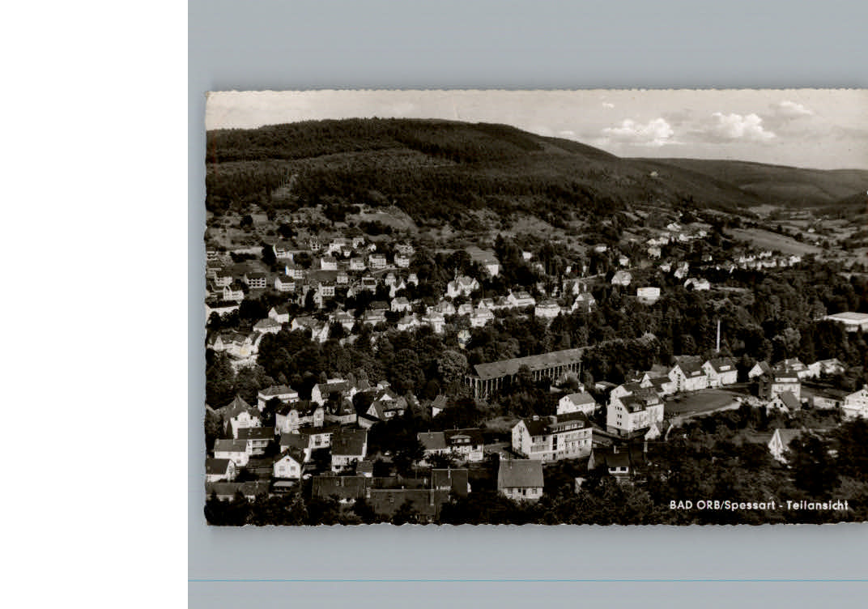Click the large white multi-storey building with balconies

[x=552, y=437]
